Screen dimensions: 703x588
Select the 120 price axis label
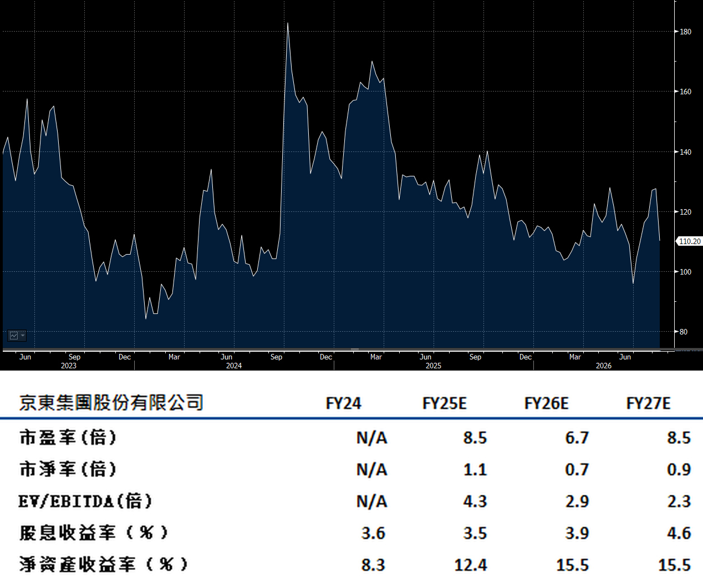click(x=686, y=212)
